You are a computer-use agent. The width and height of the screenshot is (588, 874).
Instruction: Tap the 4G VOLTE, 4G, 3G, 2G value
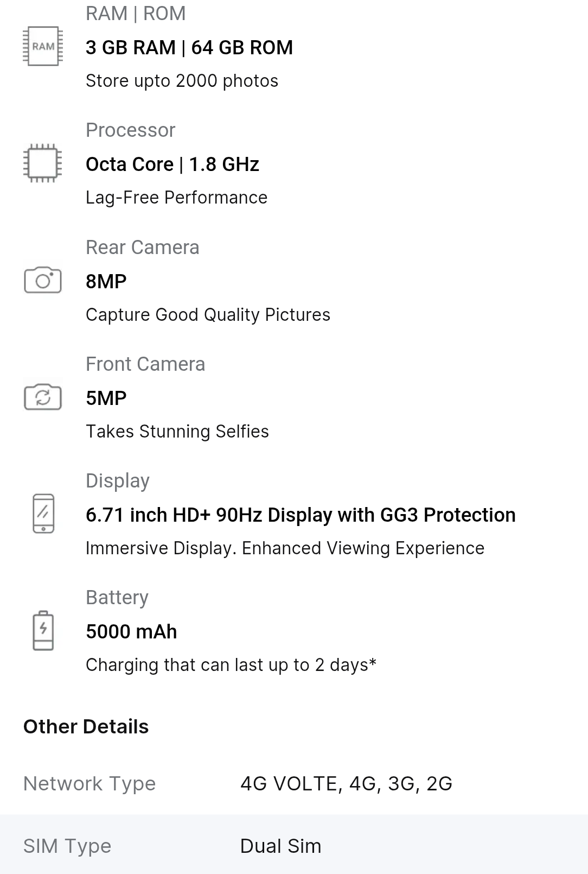346,784
